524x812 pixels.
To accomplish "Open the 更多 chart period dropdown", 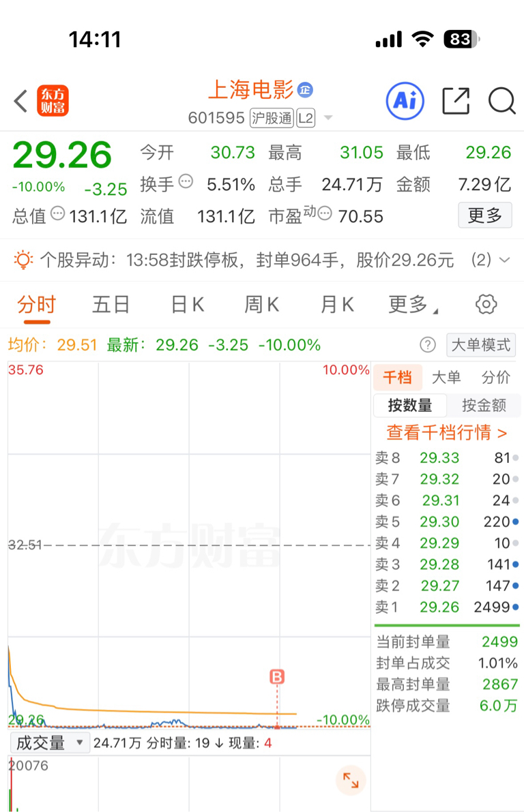I will point(413,305).
